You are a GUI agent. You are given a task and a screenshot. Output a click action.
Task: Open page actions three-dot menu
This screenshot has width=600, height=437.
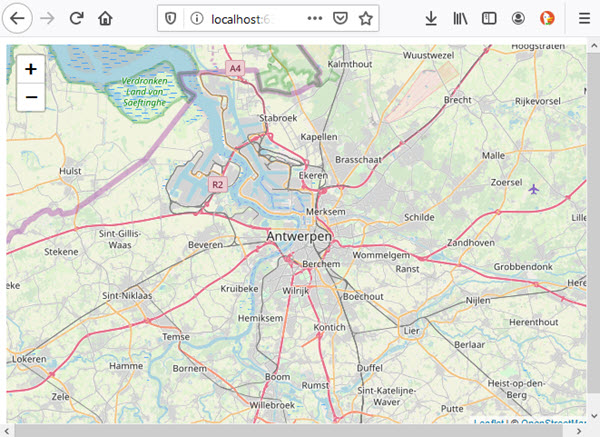(x=315, y=18)
